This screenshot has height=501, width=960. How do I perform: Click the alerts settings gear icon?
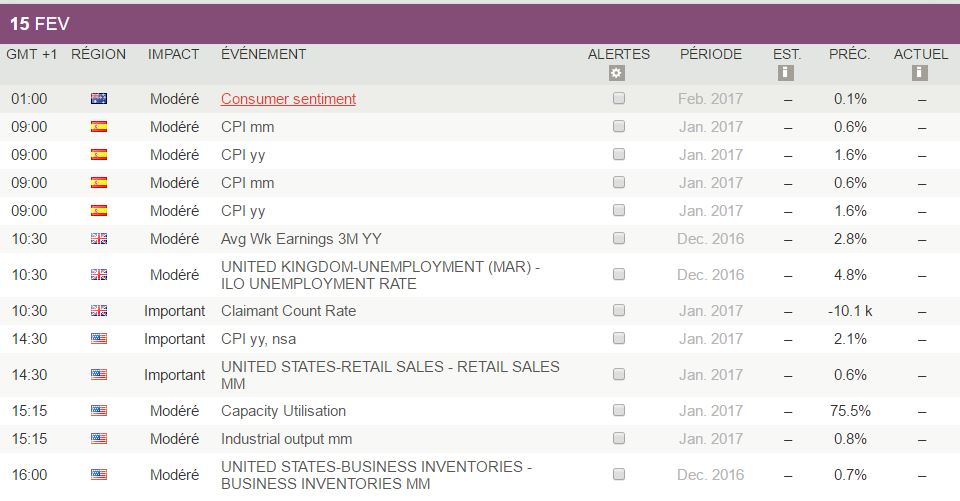tap(616, 73)
